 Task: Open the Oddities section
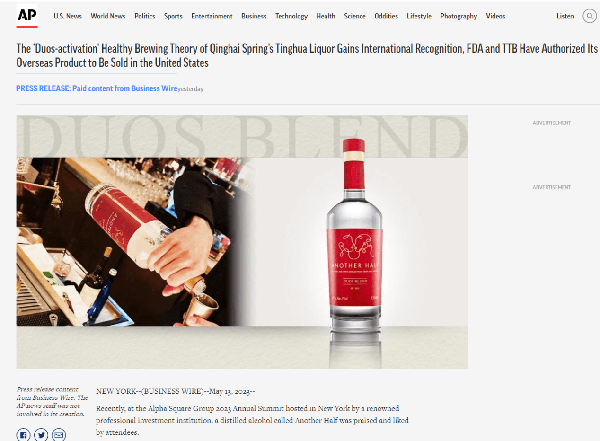(x=386, y=16)
